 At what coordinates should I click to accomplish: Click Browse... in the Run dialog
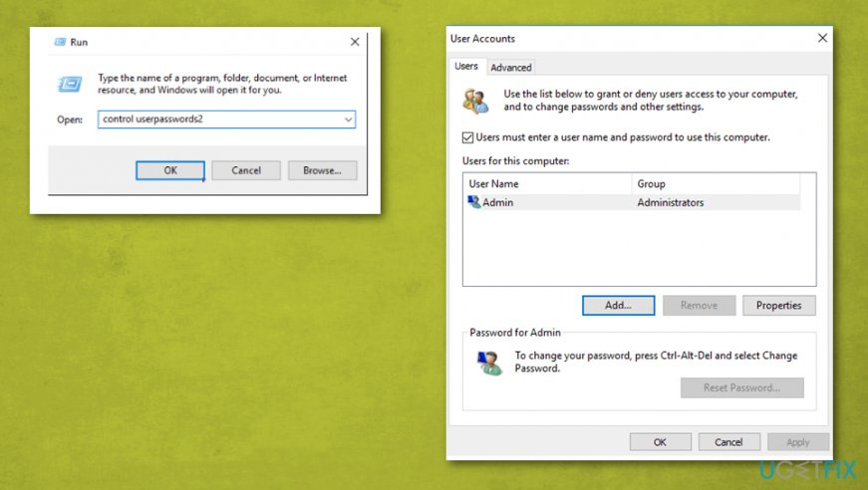pos(322,170)
